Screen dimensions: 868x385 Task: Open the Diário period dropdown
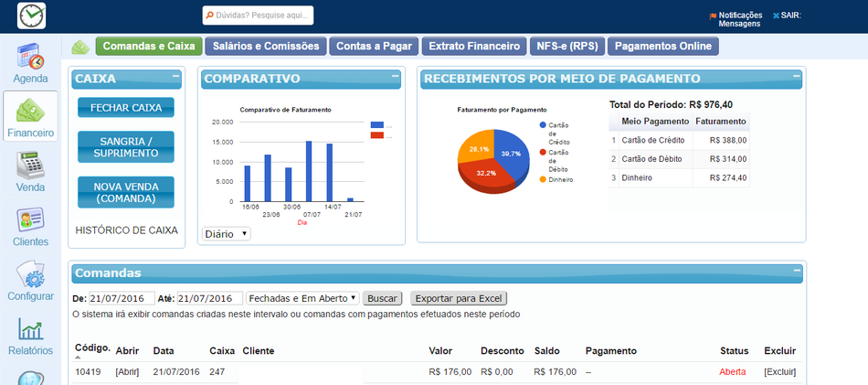tap(226, 234)
